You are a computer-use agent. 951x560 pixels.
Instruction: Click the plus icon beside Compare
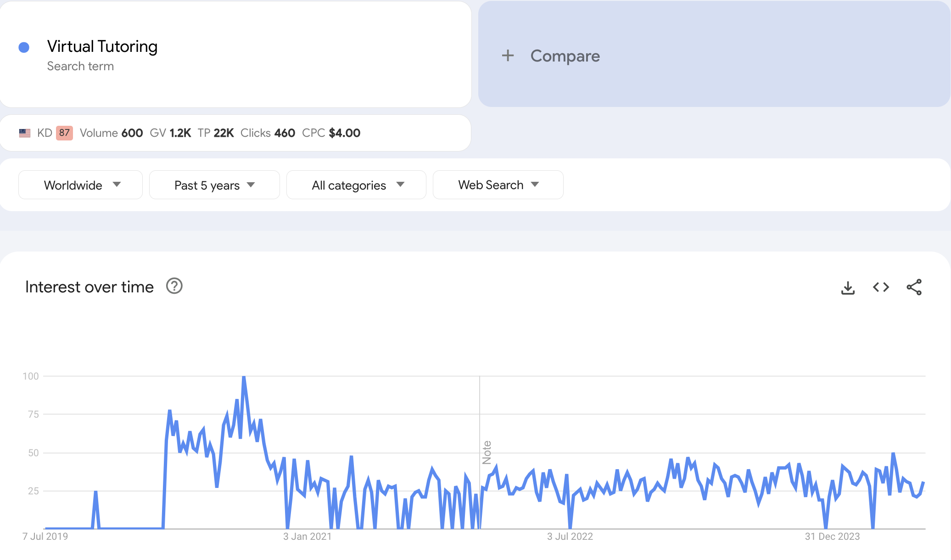click(508, 56)
